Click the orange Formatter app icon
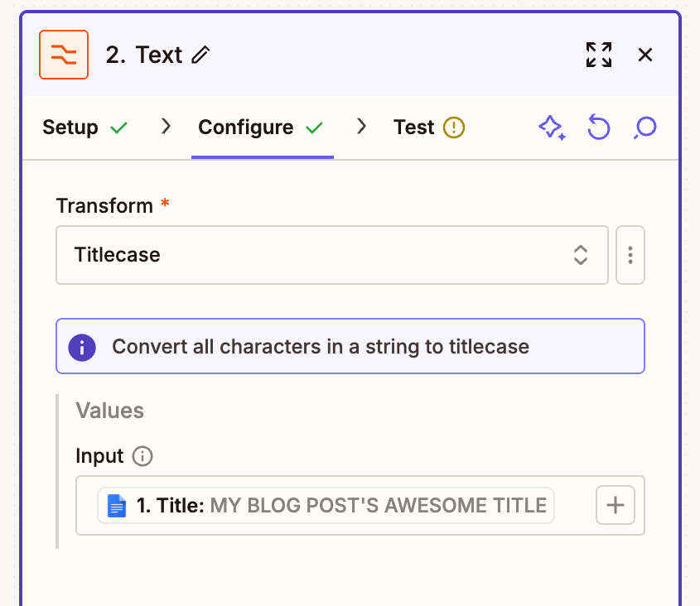This screenshot has height=606, width=700. tap(64, 55)
